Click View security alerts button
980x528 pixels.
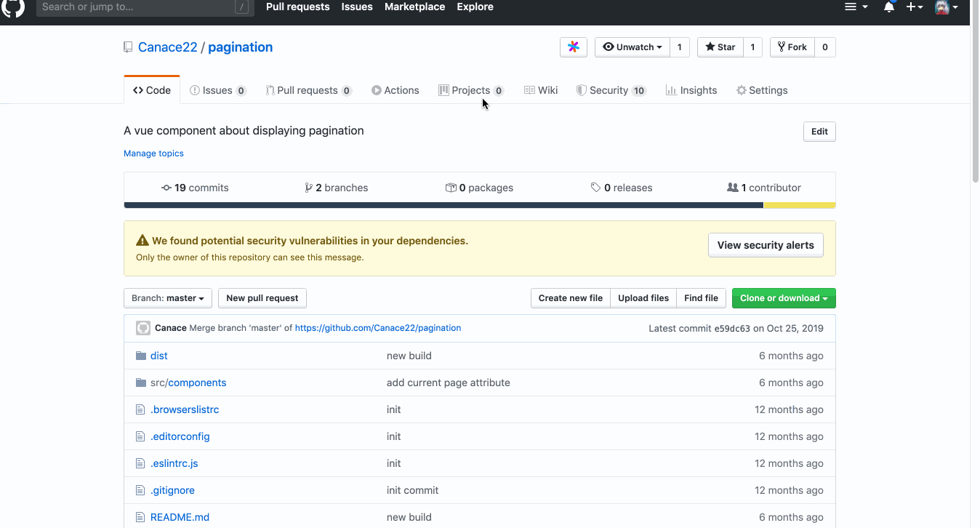(x=766, y=245)
